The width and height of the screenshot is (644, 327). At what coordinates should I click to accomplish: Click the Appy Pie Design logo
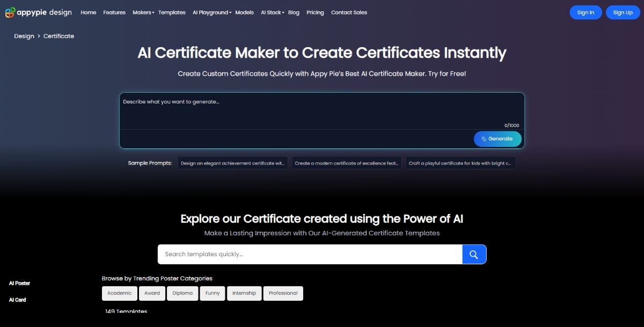[x=38, y=12]
